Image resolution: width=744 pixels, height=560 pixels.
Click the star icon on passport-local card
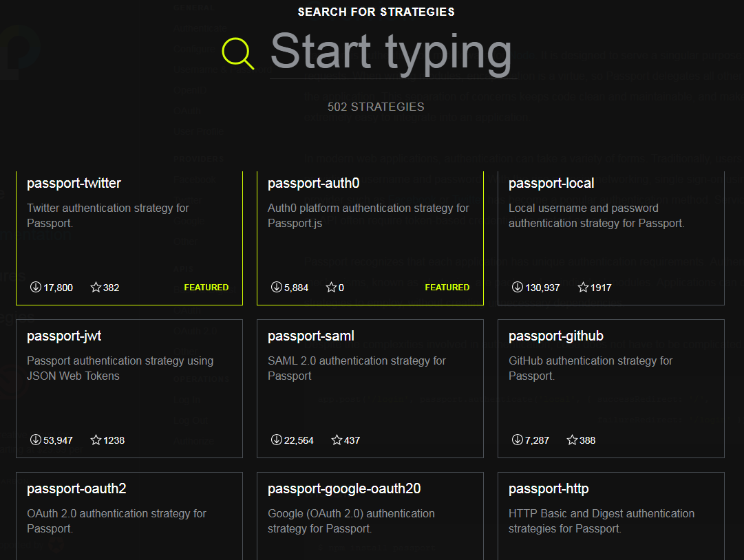click(x=583, y=287)
